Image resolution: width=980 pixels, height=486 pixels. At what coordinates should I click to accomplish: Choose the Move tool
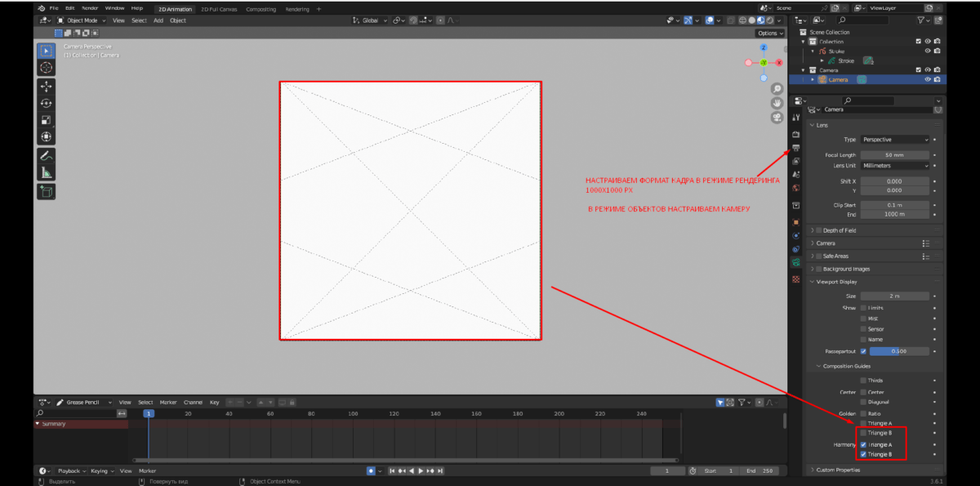[46, 86]
